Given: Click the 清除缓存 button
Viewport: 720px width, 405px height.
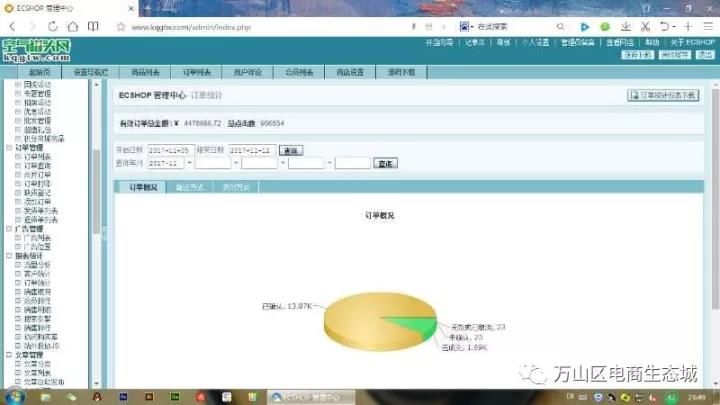Looking at the screenshot, I should 675,55.
